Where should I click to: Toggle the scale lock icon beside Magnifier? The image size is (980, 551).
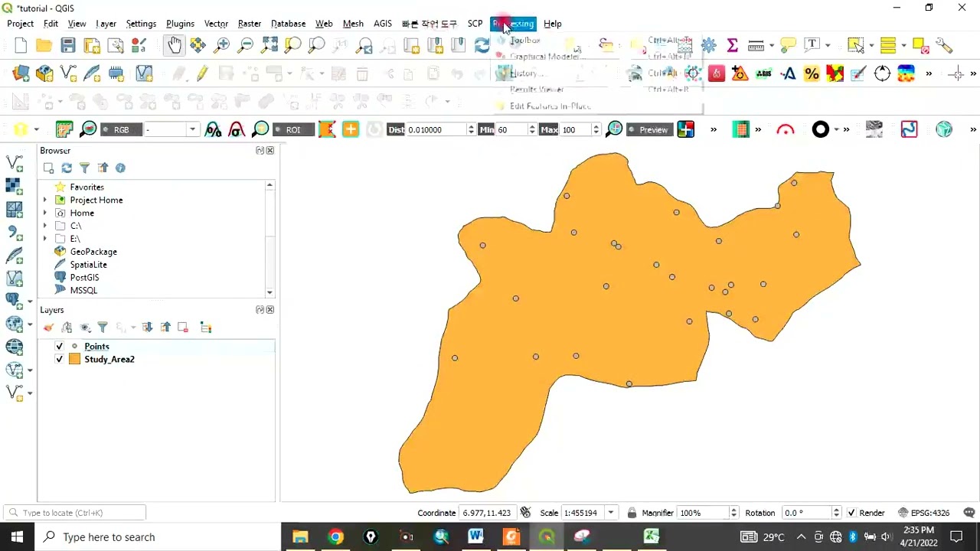[632, 513]
